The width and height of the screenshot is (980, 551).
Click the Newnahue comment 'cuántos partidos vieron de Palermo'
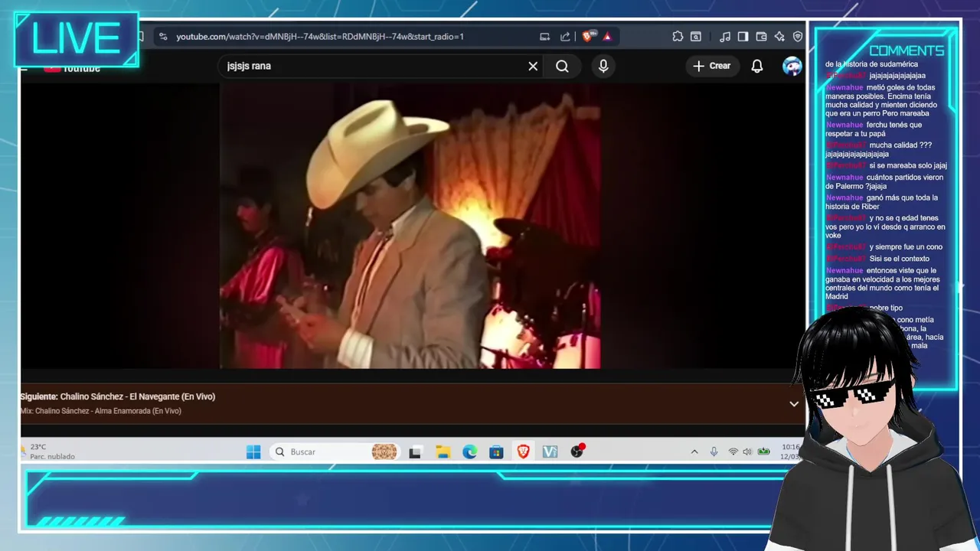click(884, 181)
